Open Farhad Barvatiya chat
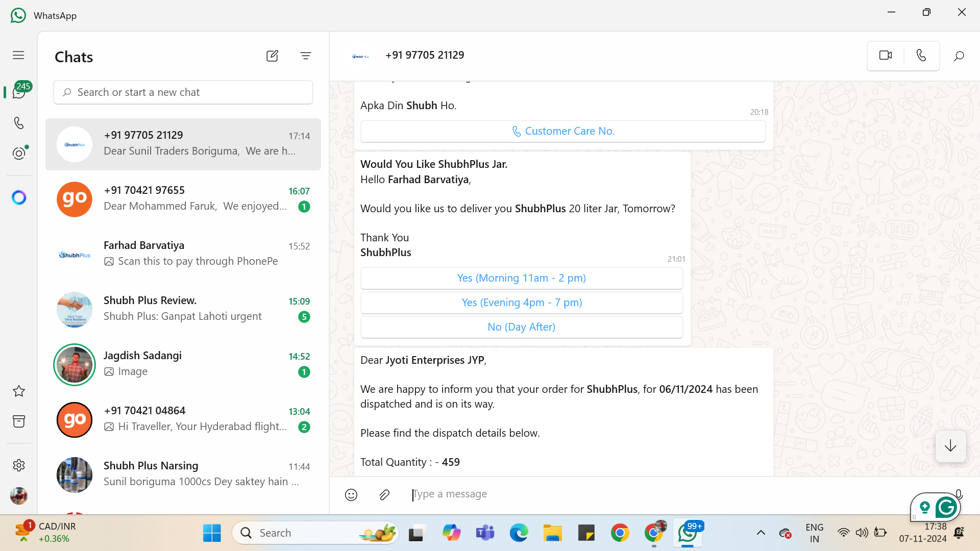This screenshot has height=551, width=980. [x=183, y=255]
